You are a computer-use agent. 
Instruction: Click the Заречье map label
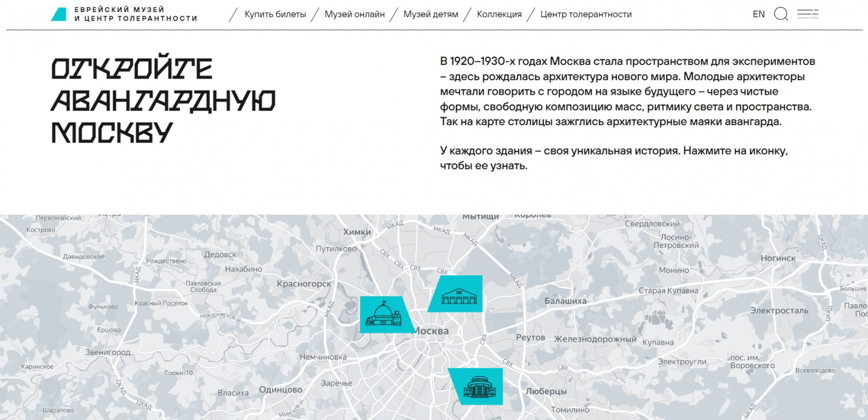tap(337, 383)
